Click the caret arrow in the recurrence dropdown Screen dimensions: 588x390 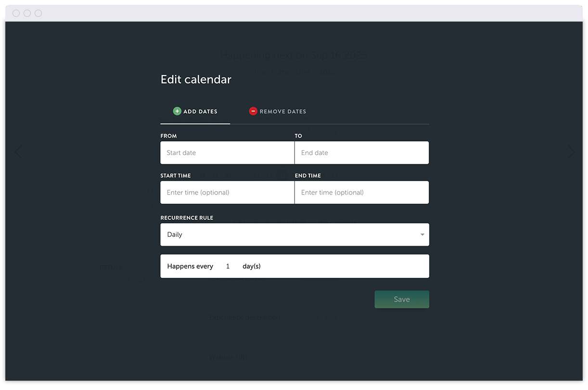point(422,235)
